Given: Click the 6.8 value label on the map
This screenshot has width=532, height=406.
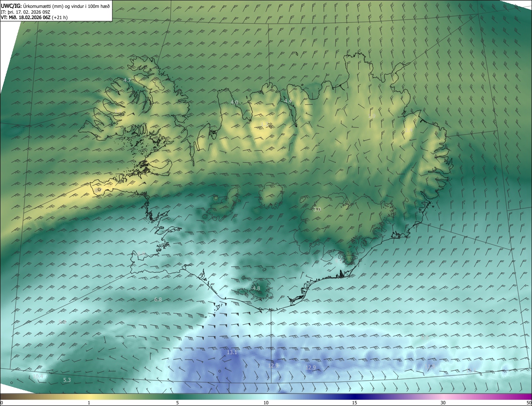Looking at the screenshot, I should pyautogui.click(x=158, y=299).
